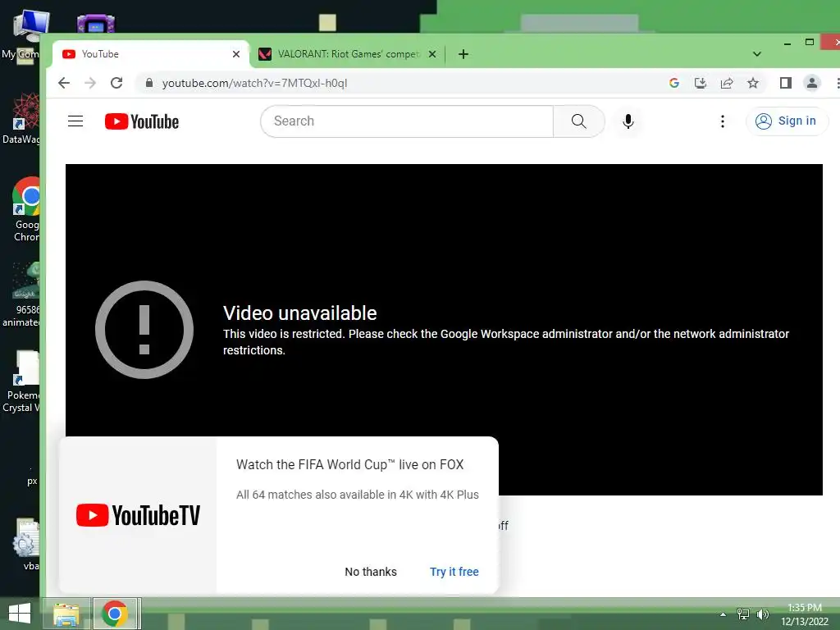
Task: Click "Watch the FIFA World Cup live on FOX"
Action: pyautogui.click(x=349, y=464)
